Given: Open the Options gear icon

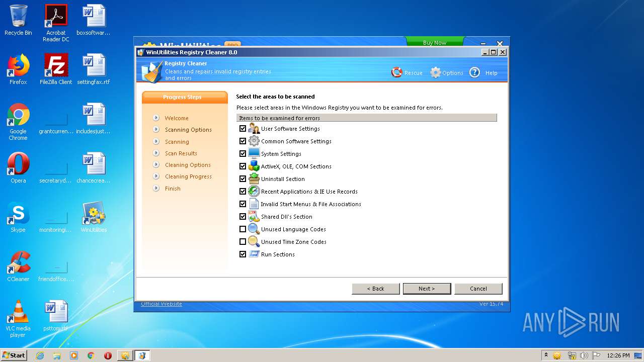Looking at the screenshot, I should (x=435, y=72).
